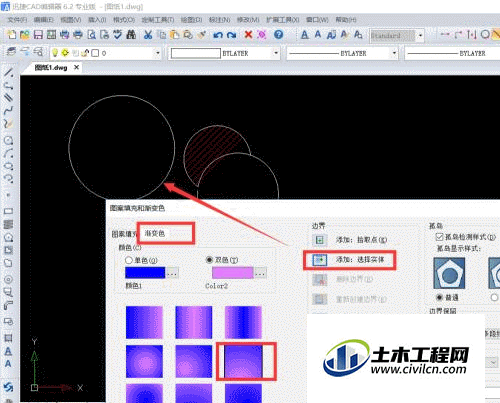
Task: Expand the layer 0 dropdown arrow
Action: 158,53
